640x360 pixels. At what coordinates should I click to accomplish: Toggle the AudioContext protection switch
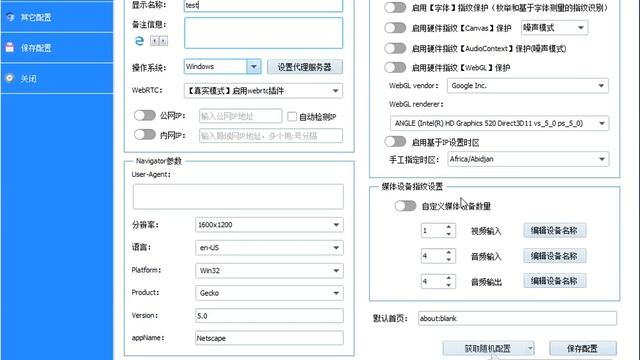click(x=395, y=48)
